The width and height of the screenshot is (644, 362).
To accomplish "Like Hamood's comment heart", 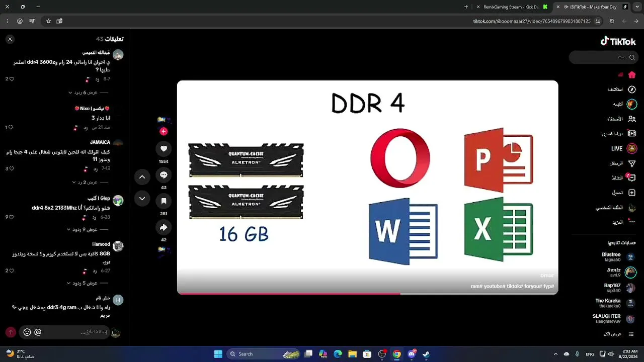I will (x=12, y=270).
